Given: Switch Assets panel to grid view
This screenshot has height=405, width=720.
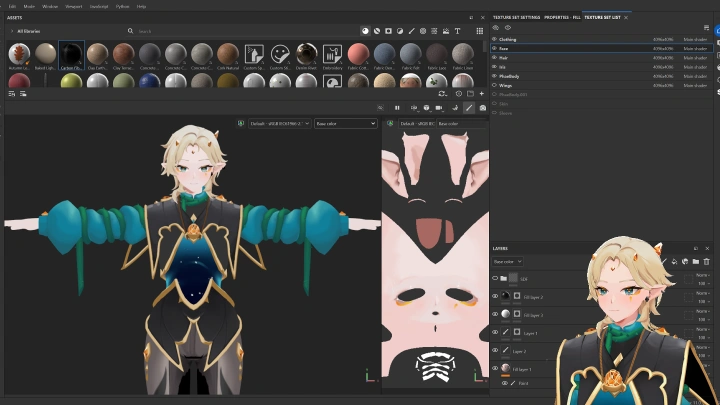Looking at the screenshot, I should pyautogui.click(x=479, y=31).
